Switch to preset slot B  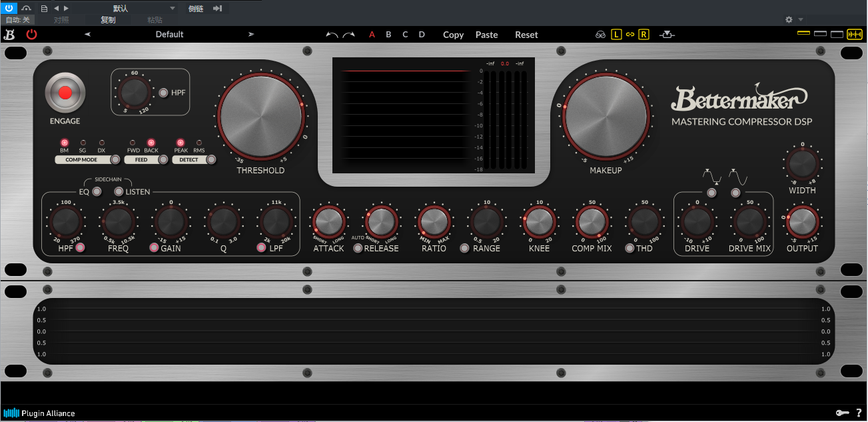(388, 35)
